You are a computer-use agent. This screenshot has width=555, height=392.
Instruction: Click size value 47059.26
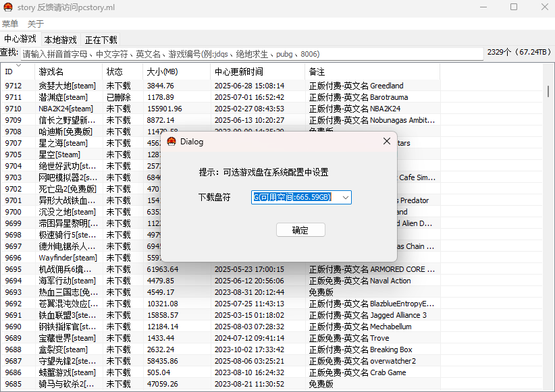coord(163,384)
